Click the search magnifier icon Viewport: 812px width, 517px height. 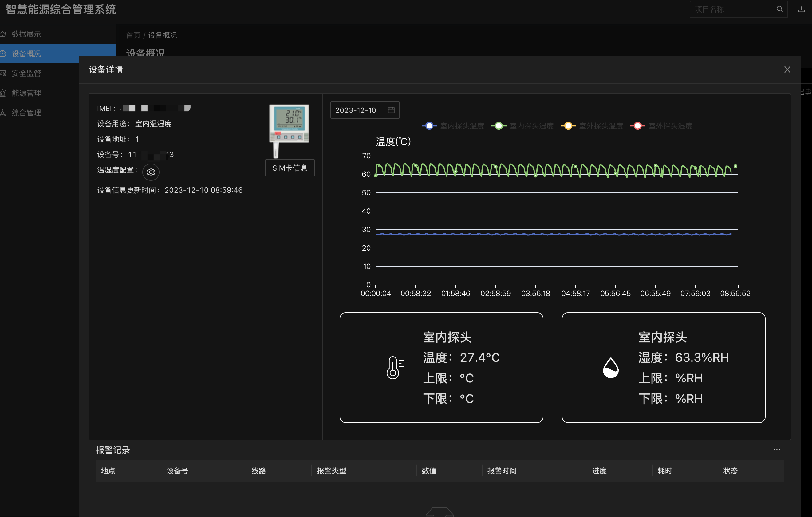click(x=780, y=10)
